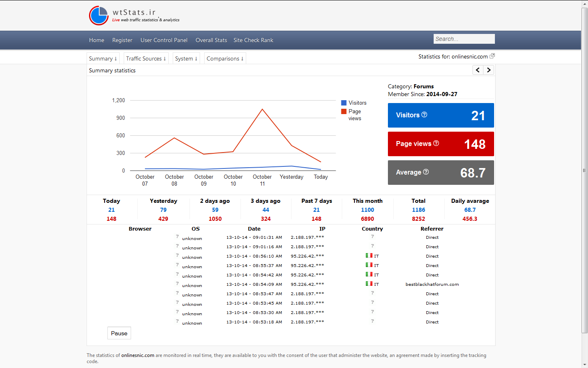Open the Comparisons dropdown menu
588x368 pixels.
pos(225,58)
